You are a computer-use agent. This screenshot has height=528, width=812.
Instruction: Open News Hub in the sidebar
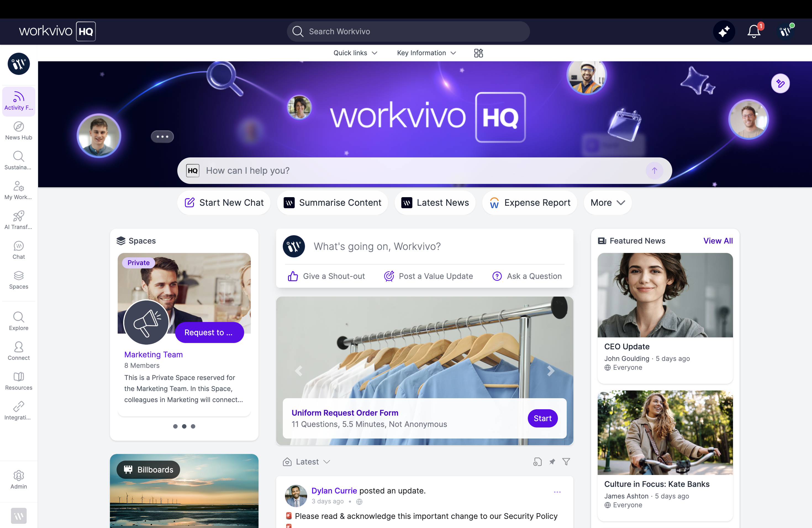click(19, 131)
